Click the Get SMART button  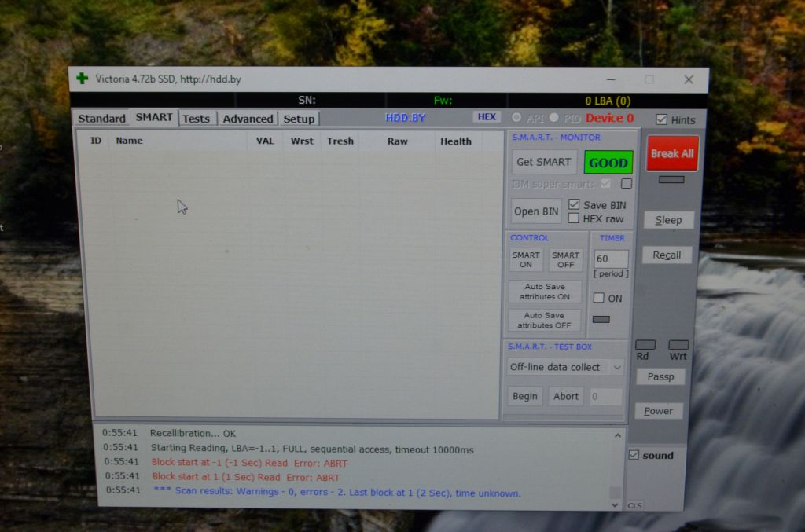(x=544, y=162)
